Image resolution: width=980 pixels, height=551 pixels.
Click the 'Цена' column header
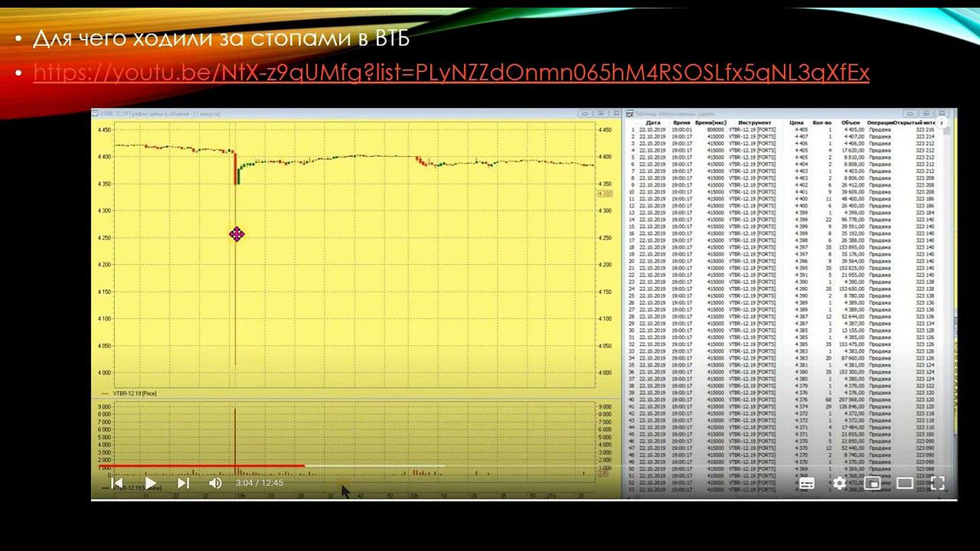796,122
